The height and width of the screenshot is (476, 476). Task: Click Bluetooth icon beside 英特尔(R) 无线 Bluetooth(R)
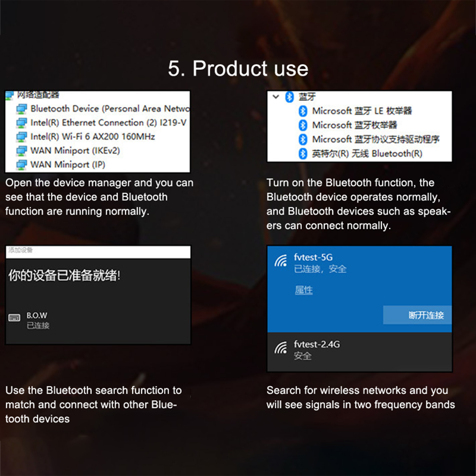tap(303, 154)
